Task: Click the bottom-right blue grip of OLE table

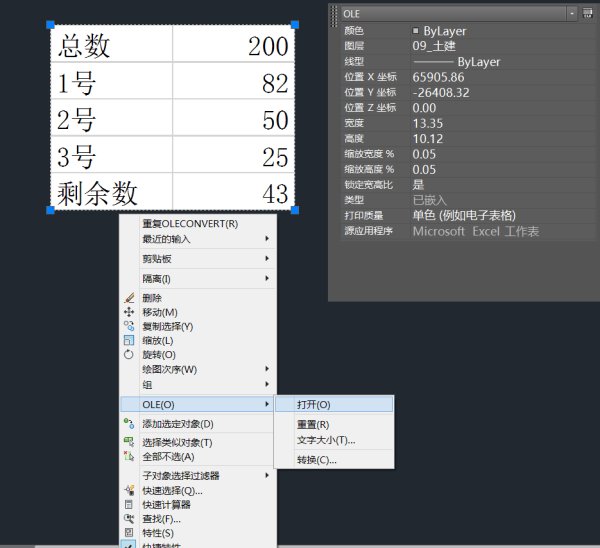Action: pyautogui.click(x=295, y=210)
